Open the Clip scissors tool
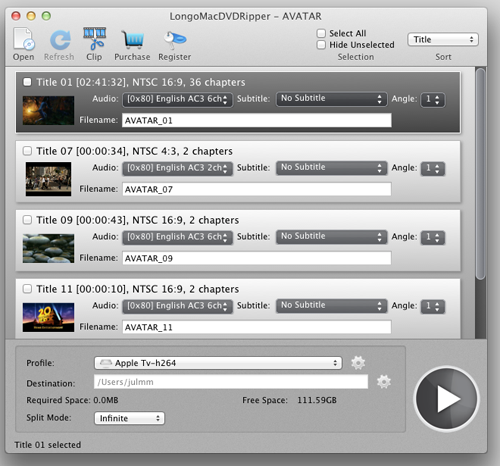The width and height of the screenshot is (500, 466). pos(94,39)
